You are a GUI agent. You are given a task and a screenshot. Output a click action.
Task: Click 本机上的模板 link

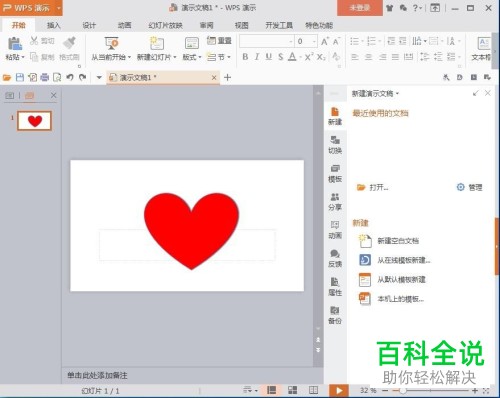point(391,299)
